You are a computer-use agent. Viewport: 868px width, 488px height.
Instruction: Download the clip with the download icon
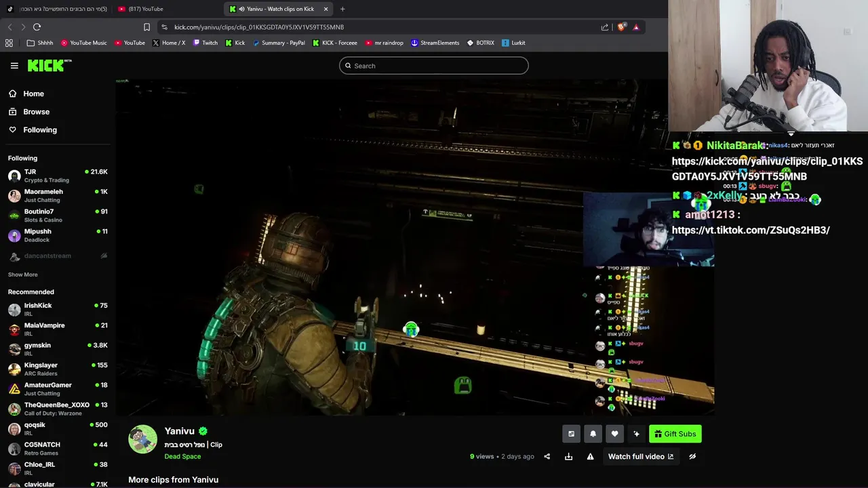[x=568, y=456]
